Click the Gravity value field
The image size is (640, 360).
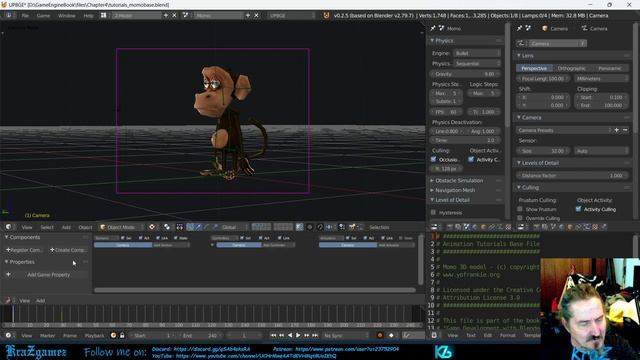[x=466, y=74]
